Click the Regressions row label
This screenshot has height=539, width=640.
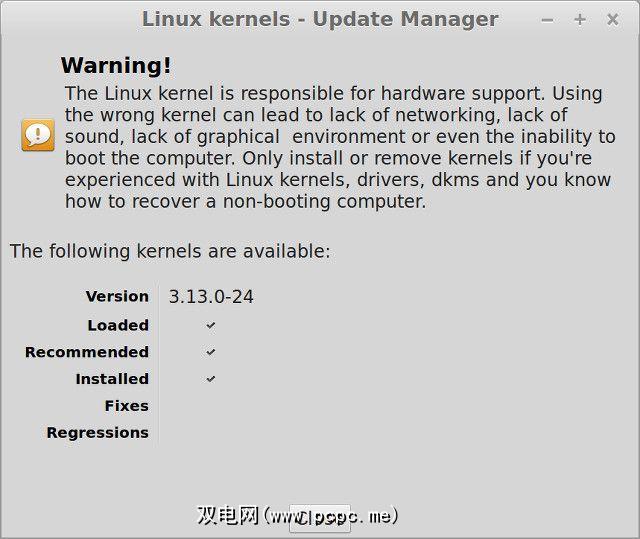pos(97,433)
